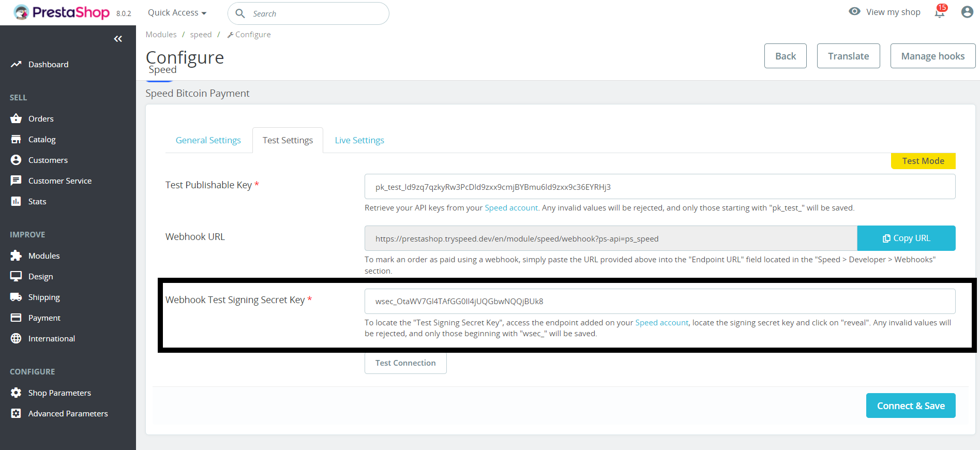Open Modules menu item

(44, 256)
